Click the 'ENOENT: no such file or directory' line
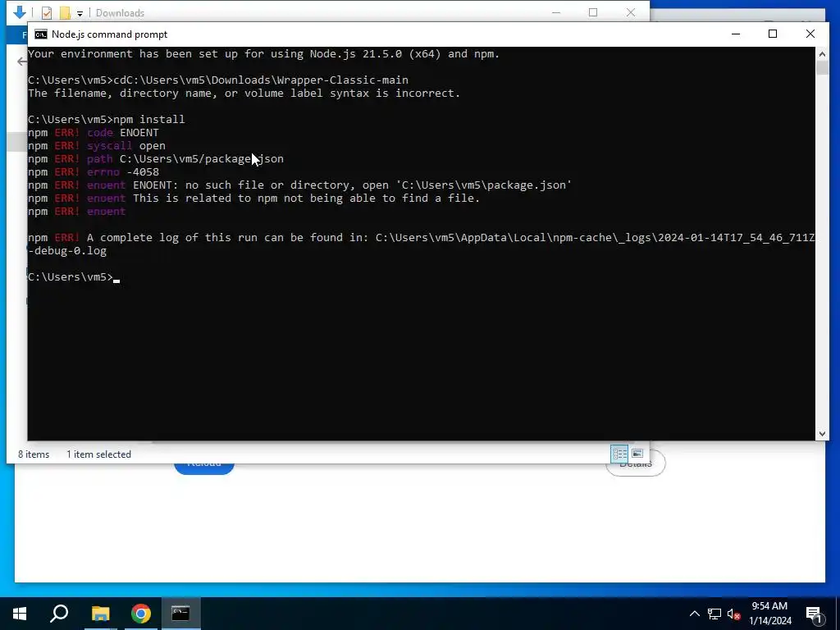This screenshot has width=840, height=630. [x=300, y=185]
